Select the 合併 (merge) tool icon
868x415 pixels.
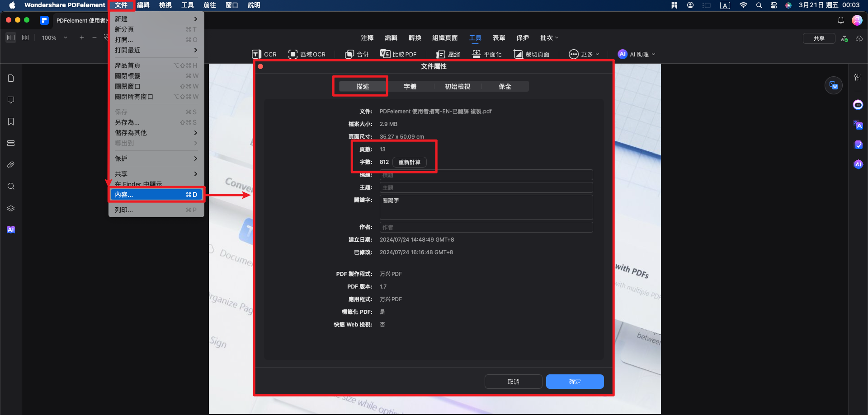pyautogui.click(x=349, y=54)
